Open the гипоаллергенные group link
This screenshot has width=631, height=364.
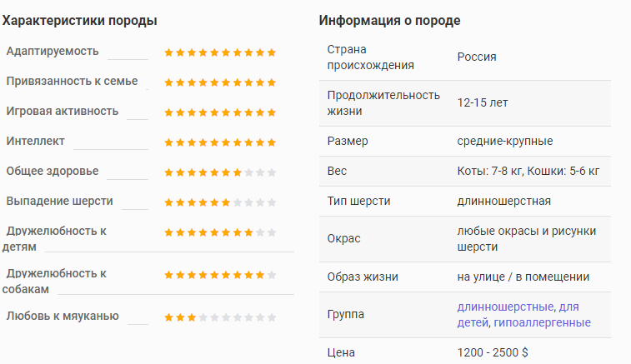tap(542, 322)
